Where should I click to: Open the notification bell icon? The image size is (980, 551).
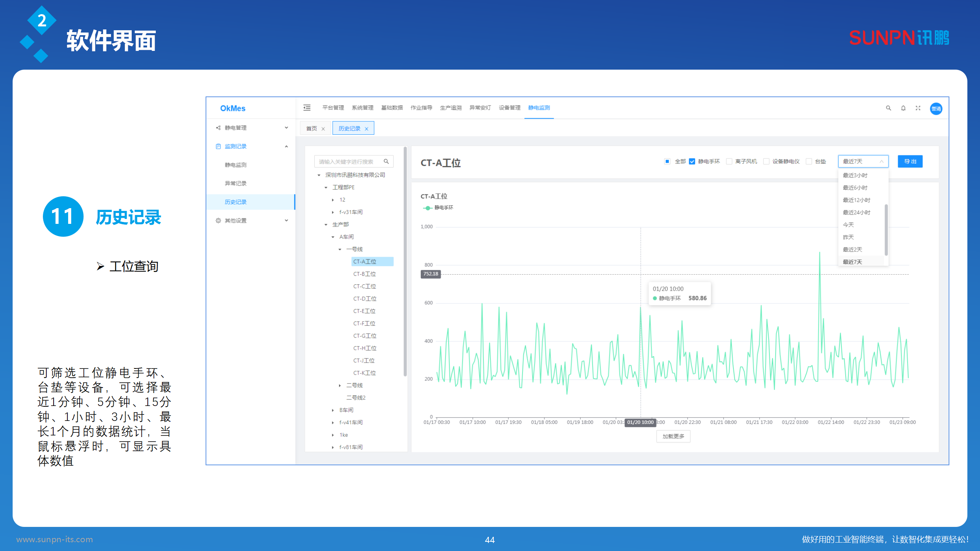[903, 108]
